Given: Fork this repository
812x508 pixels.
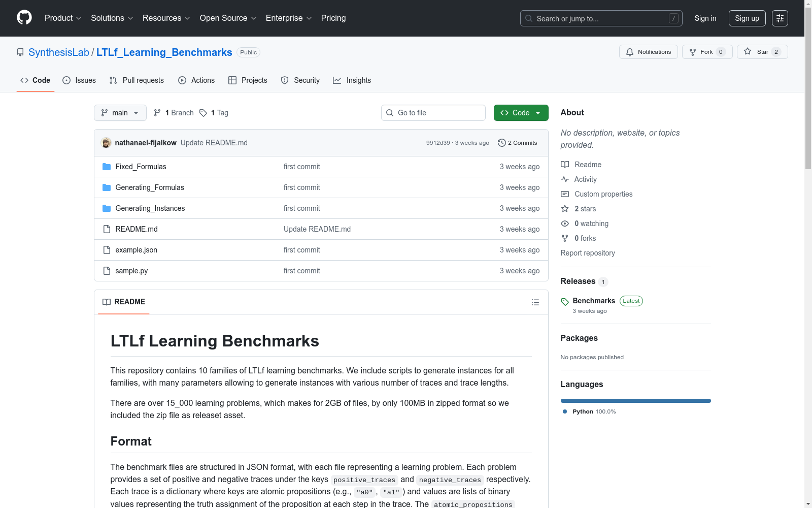Looking at the screenshot, I should point(707,52).
